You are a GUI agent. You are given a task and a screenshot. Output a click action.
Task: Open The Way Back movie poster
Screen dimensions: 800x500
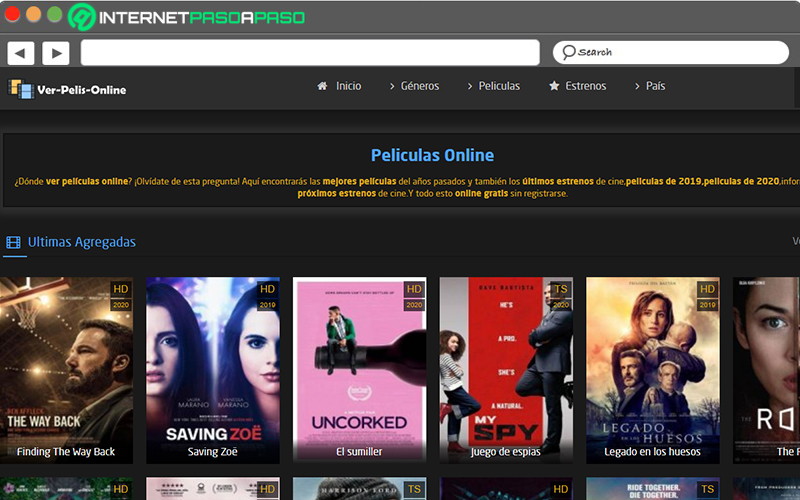66,370
